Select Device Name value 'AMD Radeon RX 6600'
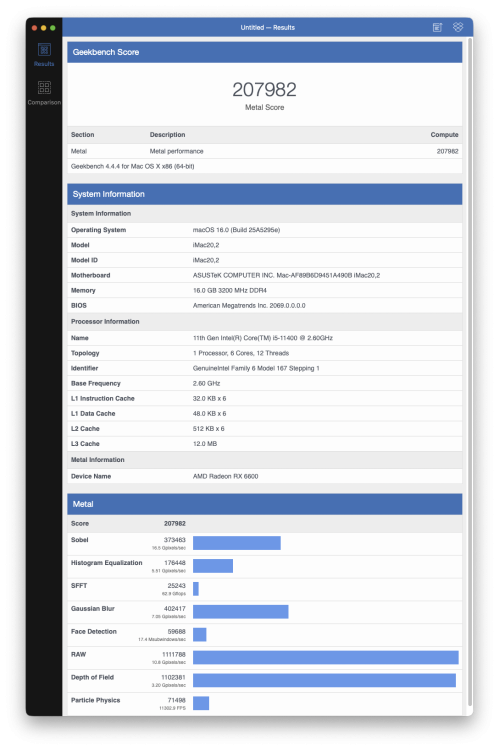This screenshot has width=499, height=750. coord(225,476)
